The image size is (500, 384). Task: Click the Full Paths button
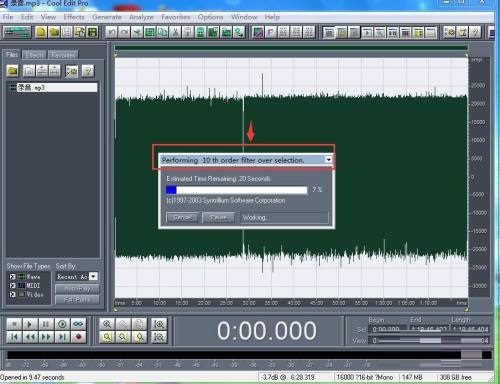coord(77,299)
